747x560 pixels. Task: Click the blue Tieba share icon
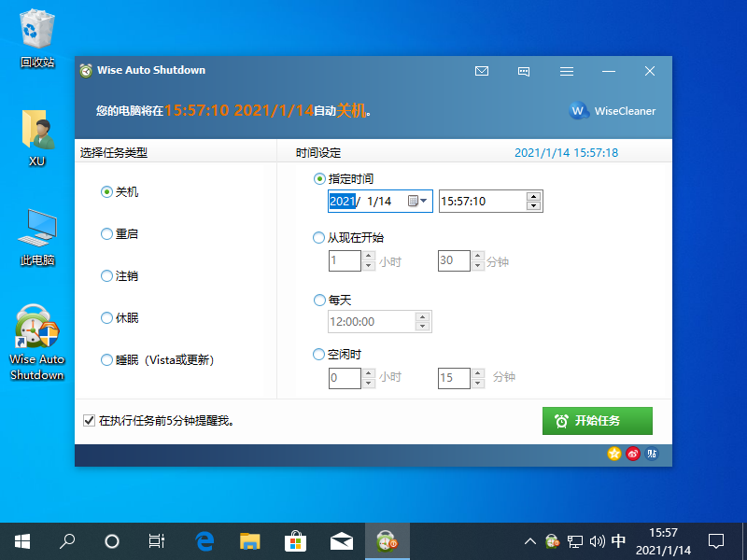pyautogui.click(x=652, y=454)
